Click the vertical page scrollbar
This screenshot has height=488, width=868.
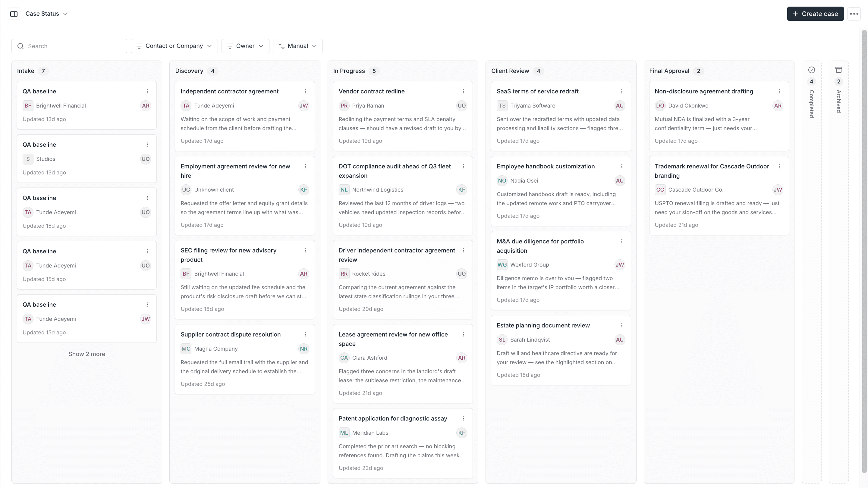point(864,251)
